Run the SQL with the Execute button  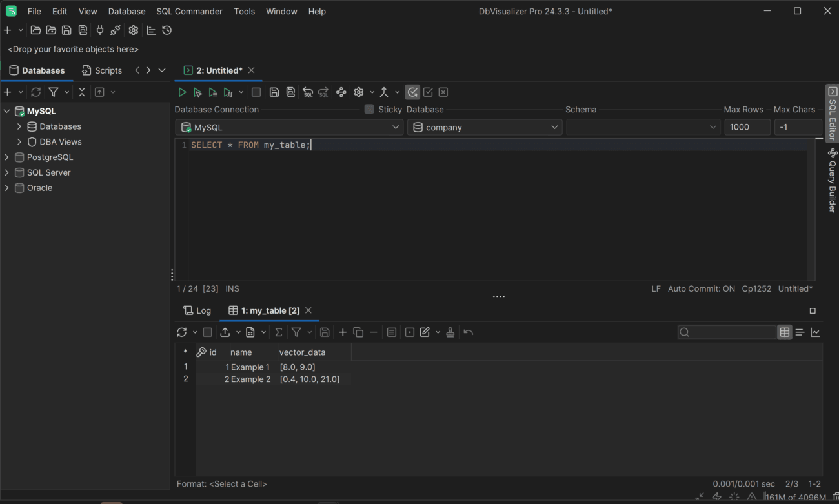(182, 92)
